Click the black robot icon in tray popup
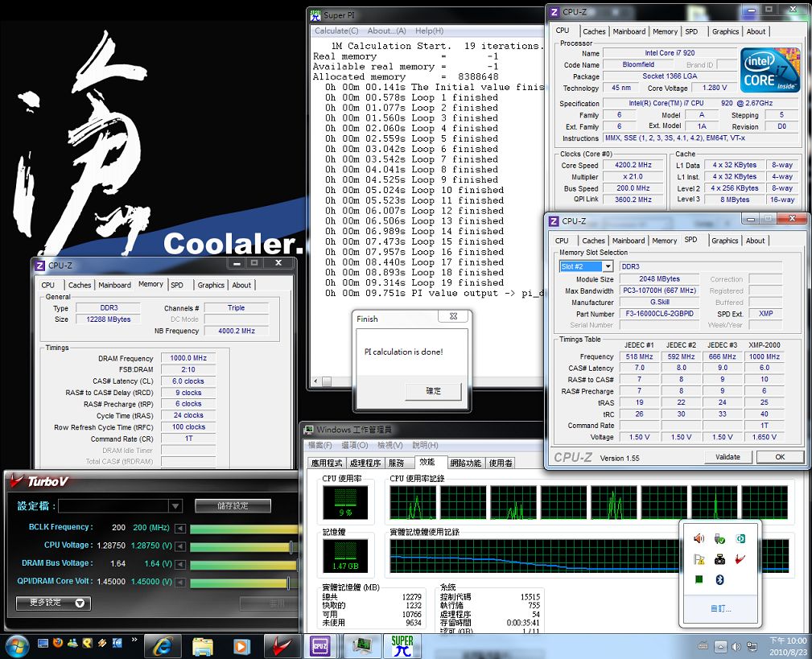This screenshot has width=812, height=659. 719,559
